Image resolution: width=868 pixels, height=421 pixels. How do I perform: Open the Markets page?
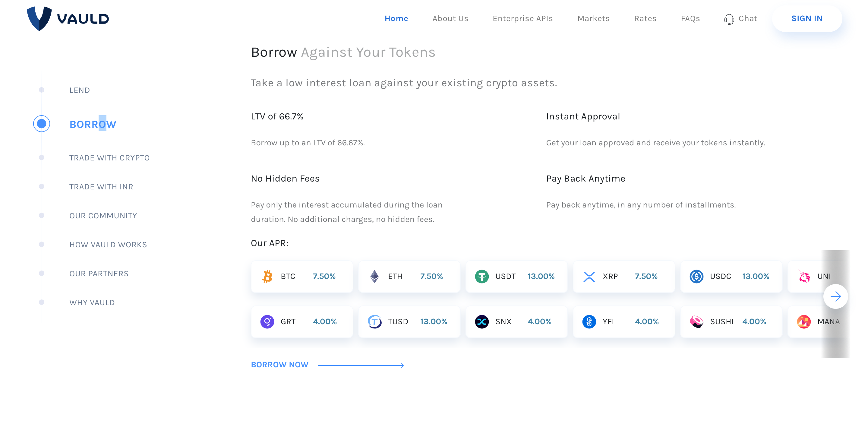(x=593, y=18)
